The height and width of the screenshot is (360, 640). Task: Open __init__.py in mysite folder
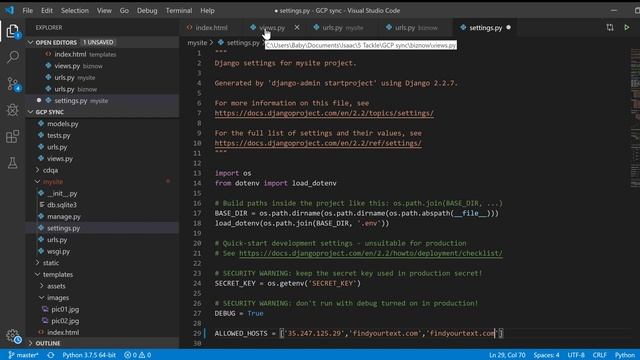(102, 193)
